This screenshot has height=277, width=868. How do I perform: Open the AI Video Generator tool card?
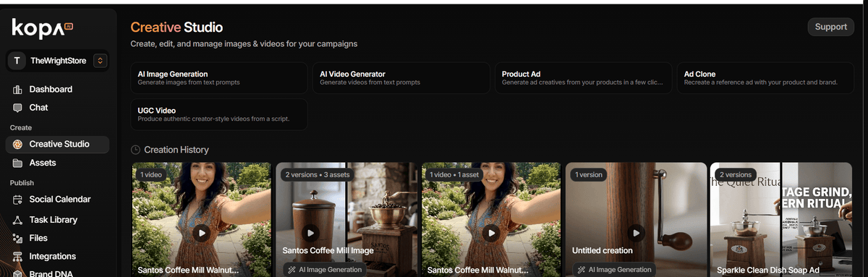pos(401,78)
